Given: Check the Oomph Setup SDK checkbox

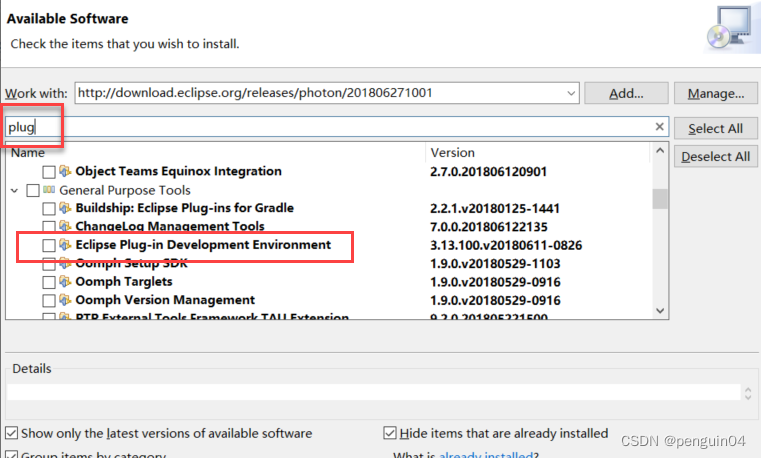Looking at the screenshot, I should pyautogui.click(x=49, y=265).
